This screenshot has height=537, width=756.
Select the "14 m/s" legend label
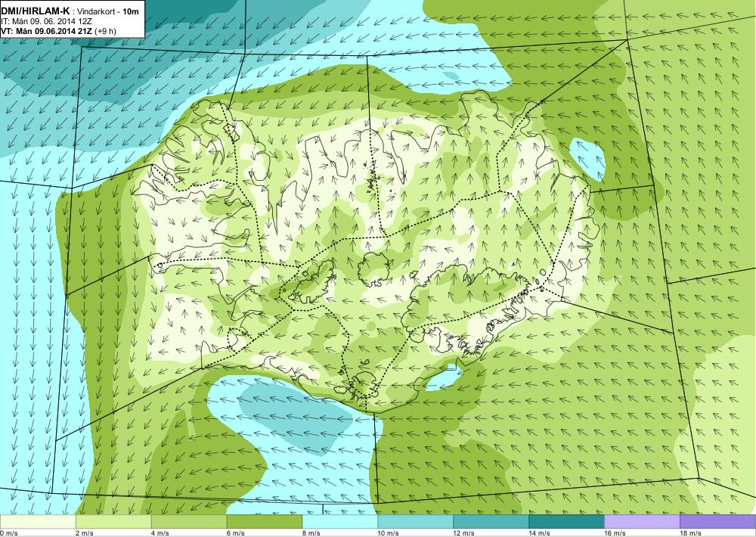pyautogui.click(x=540, y=533)
